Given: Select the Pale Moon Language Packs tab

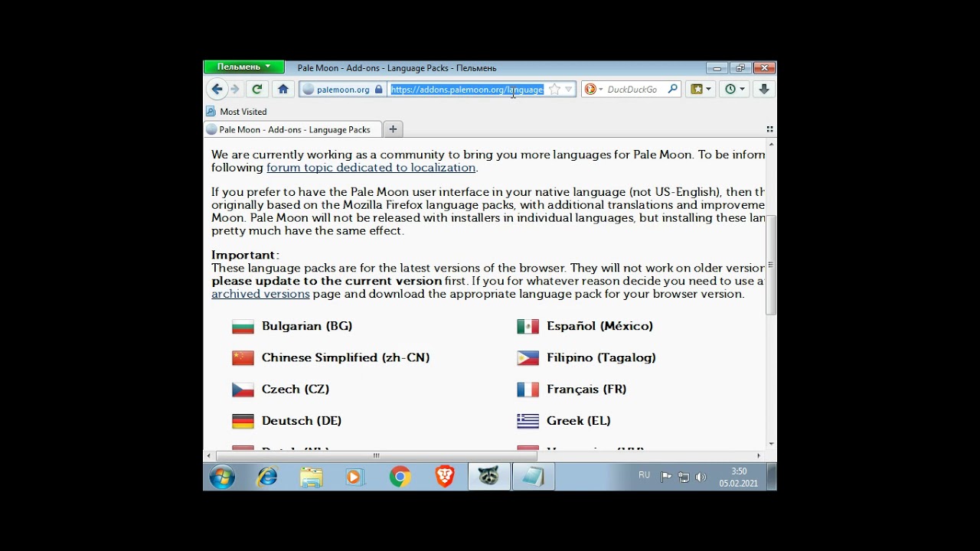Looking at the screenshot, I should pos(291,129).
